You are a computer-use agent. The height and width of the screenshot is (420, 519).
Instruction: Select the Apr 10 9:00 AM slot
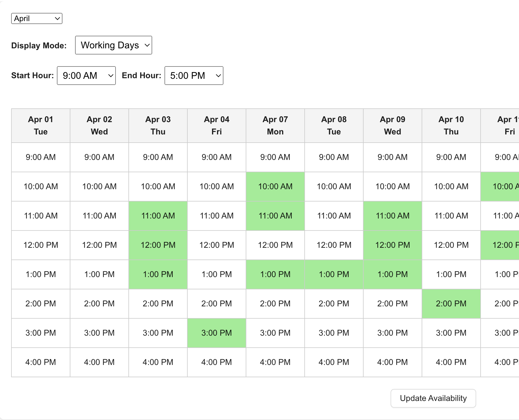pyautogui.click(x=451, y=157)
